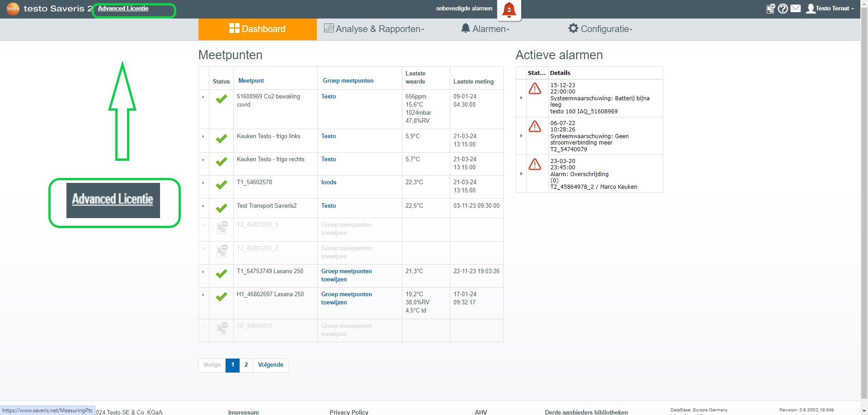Click inactive logger icon for T2_45881251_1
The width and height of the screenshot is (868, 415).
pyautogui.click(x=222, y=227)
